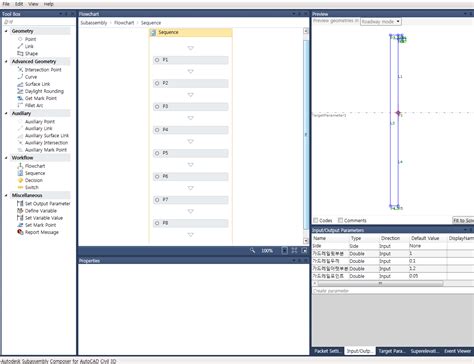Collapse the Auxiliary tool group

tap(6, 113)
